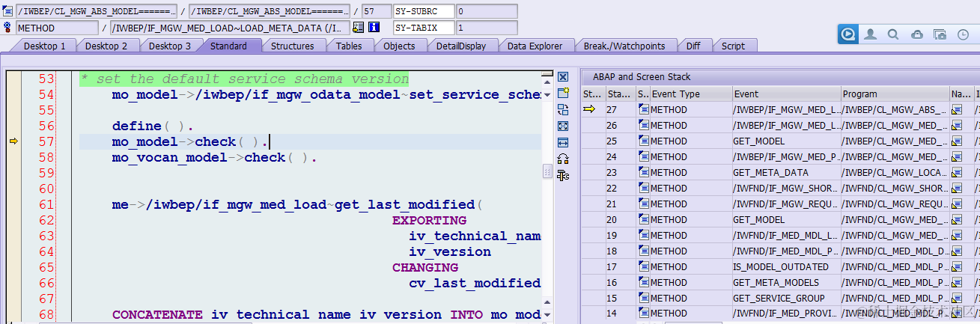Open the Data Explorer tab
Viewport: 980px width, 324px height.
tap(535, 46)
